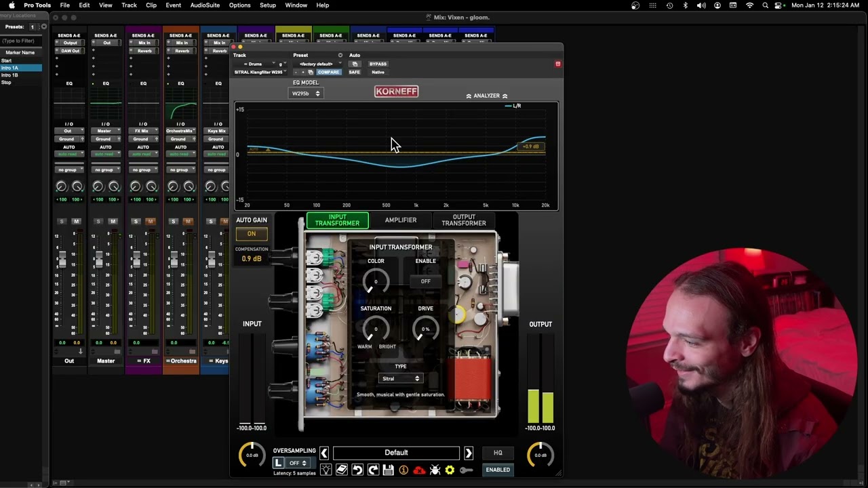Open the EQ Model W295b dropdown
The image size is (868, 488).
coord(305,94)
